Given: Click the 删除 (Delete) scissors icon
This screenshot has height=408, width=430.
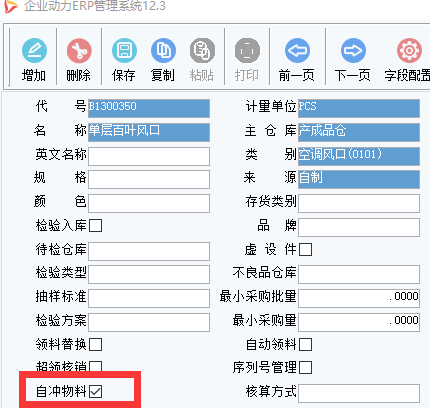Looking at the screenshot, I should tap(79, 51).
